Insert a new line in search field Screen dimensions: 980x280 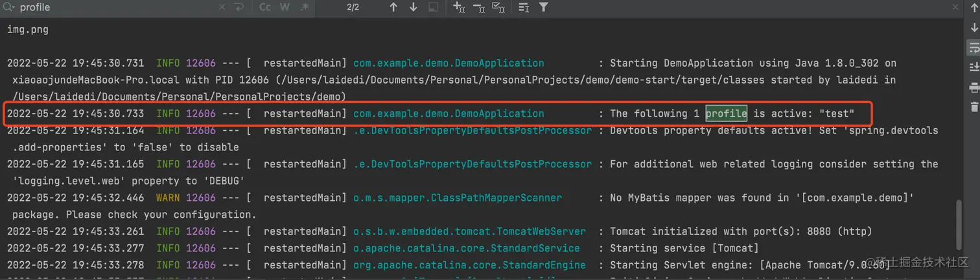[x=239, y=7]
